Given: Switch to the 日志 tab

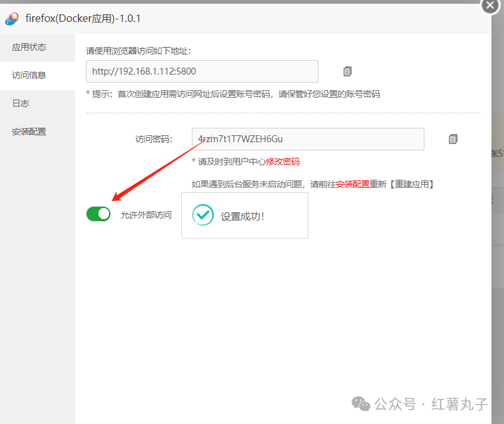Looking at the screenshot, I should tap(21, 103).
